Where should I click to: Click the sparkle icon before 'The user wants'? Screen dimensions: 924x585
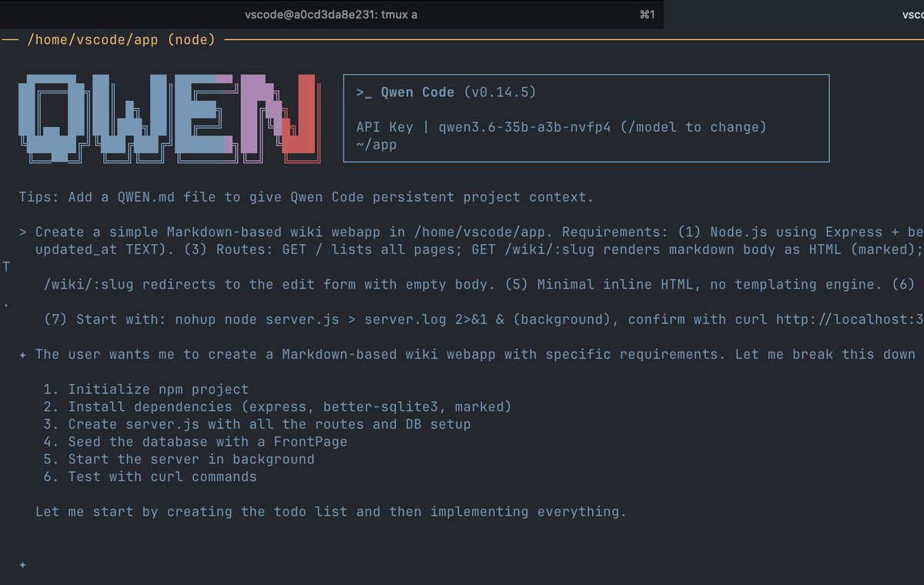tap(23, 354)
